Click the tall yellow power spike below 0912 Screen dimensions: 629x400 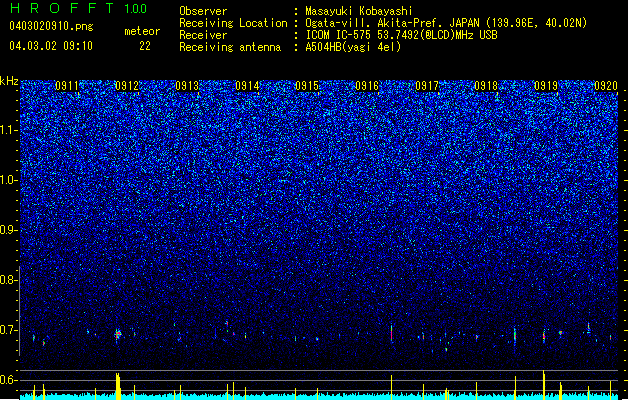(x=118, y=386)
